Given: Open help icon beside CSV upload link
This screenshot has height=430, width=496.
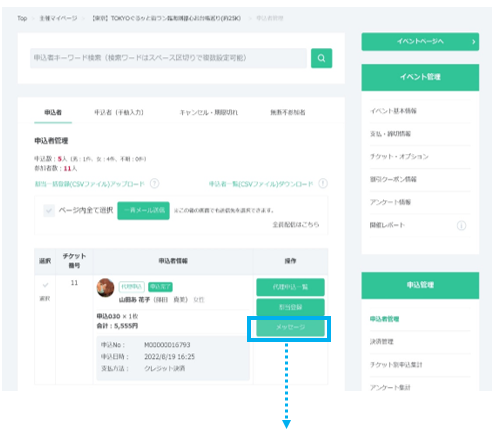Looking at the screenshot, I should click(x=154, y=183).
